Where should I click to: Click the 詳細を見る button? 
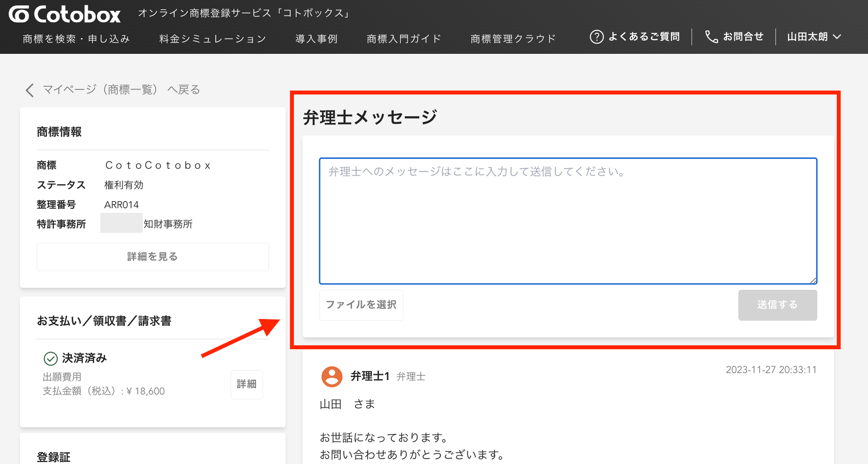(x=152, y=257)
